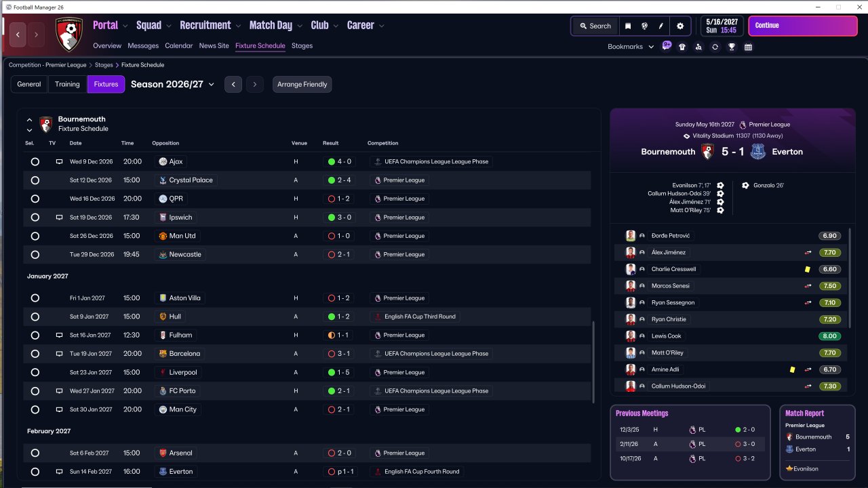This screenshot has height=488, width=868.
Task: Open the Search button
Action: click(x=595, y=26)
